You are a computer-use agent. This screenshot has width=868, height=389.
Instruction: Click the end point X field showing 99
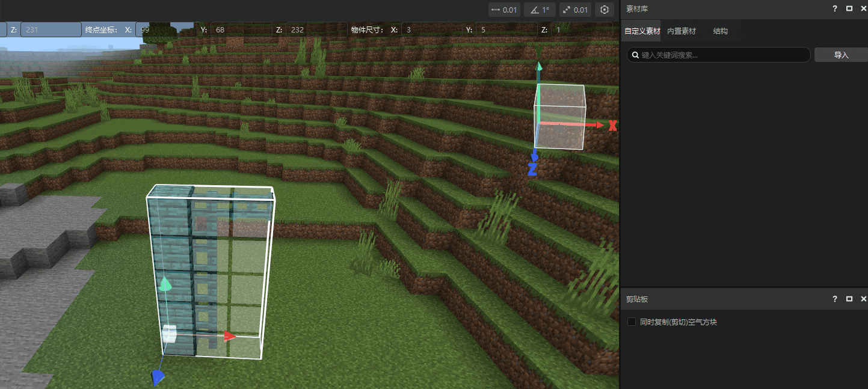click(x=166, y=29)
